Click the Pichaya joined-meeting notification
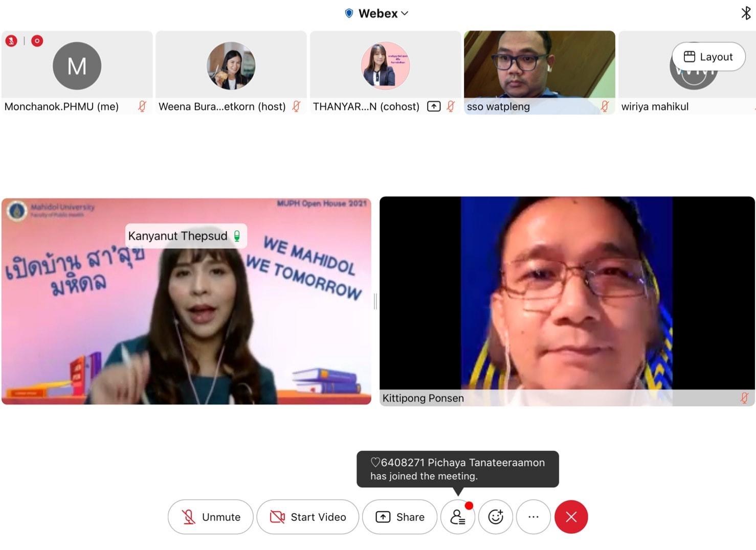This screenshot has height=550, width=756. point(458,469)
